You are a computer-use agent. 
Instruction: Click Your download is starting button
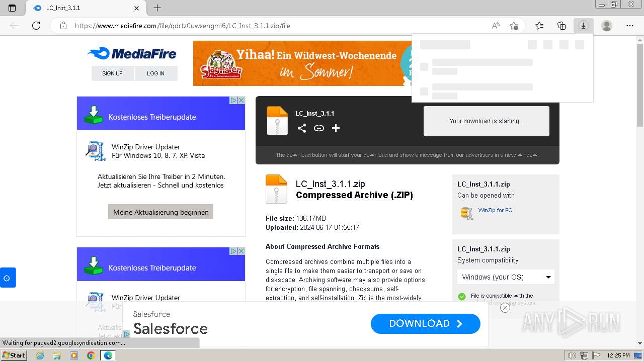click(x=487, y=121)
